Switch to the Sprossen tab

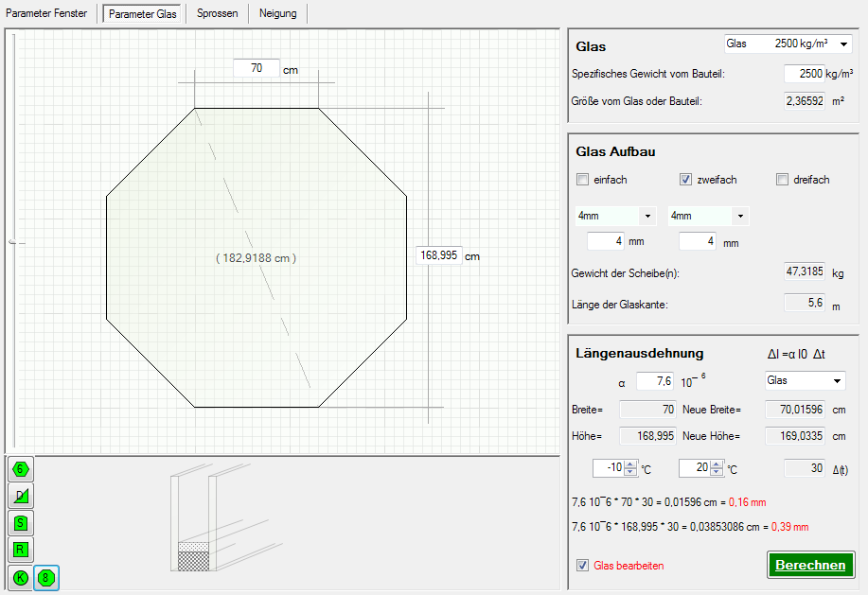(x=217, y=13)
